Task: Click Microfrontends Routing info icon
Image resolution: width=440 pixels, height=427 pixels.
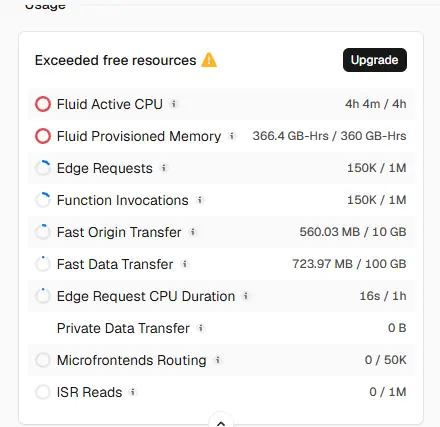Action: [218, 360]
